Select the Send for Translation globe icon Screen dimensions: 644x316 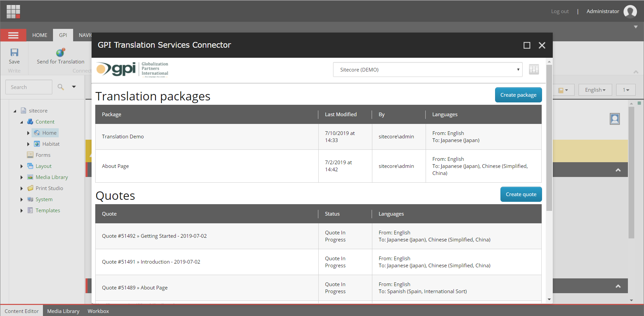tap(60, 53)
